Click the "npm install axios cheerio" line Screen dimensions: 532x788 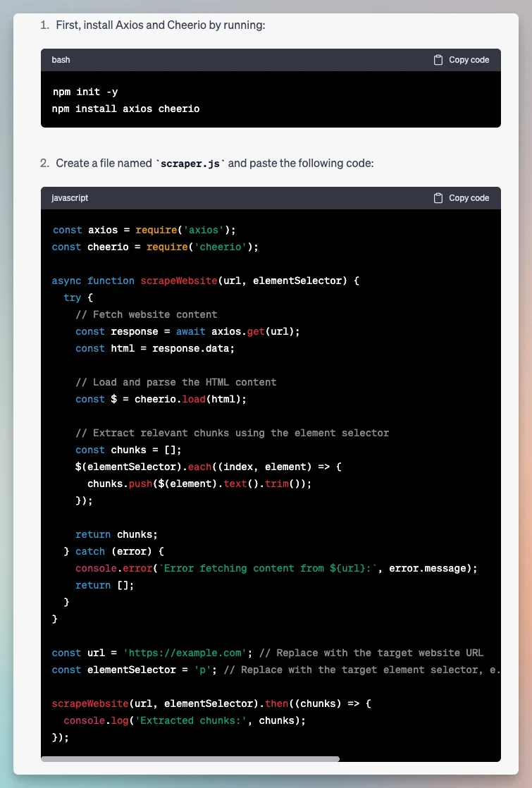coord(125,109)
